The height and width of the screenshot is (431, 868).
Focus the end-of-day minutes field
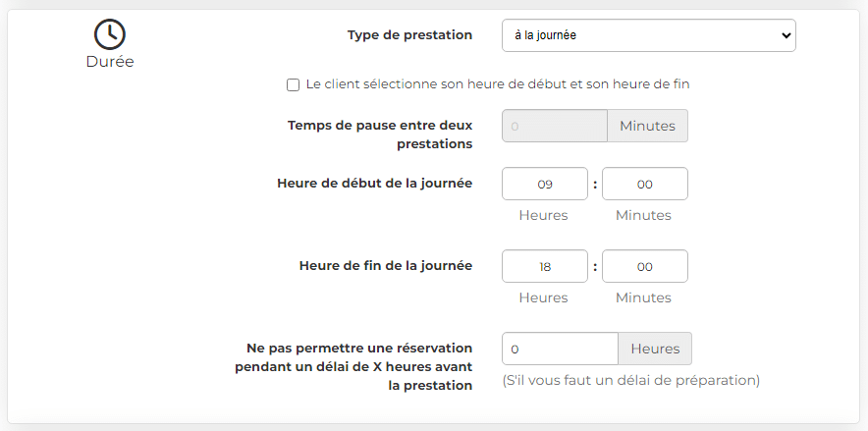(x=645, y=266)
